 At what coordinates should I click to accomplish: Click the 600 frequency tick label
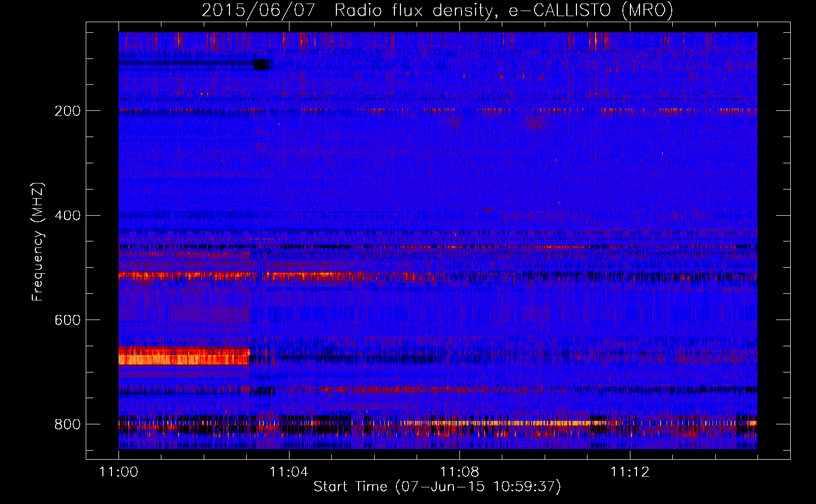point(68,320)
